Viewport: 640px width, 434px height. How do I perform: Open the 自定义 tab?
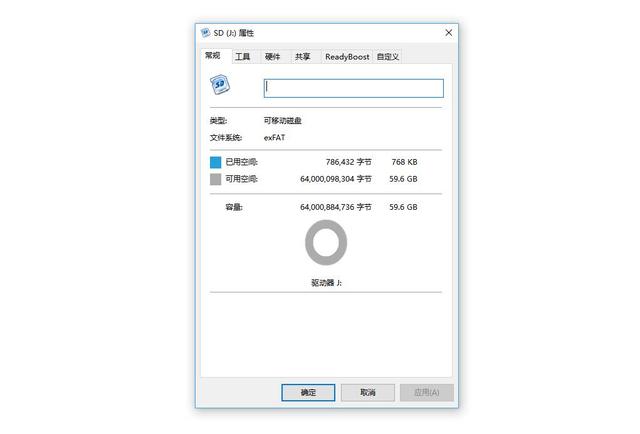point(388,57)
